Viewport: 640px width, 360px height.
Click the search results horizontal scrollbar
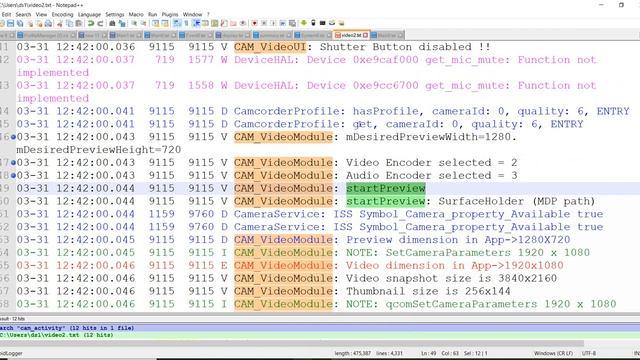292,344
